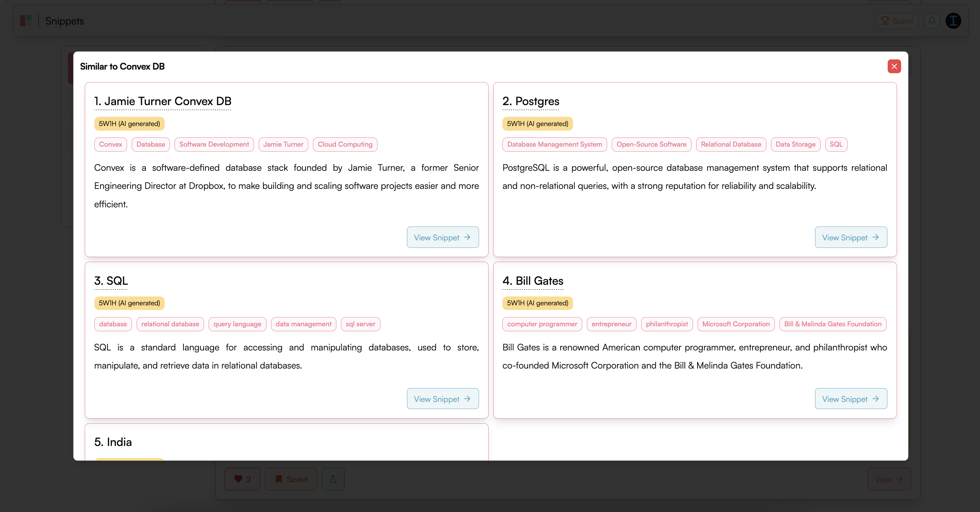Select the Open-Source Software tag

click(x=651, y=144)
